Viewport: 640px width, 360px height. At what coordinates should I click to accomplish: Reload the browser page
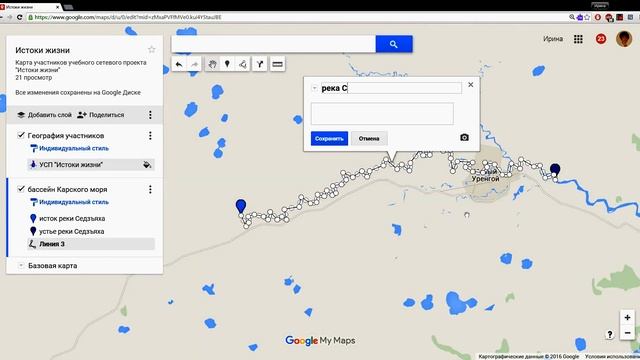(20, 17)
